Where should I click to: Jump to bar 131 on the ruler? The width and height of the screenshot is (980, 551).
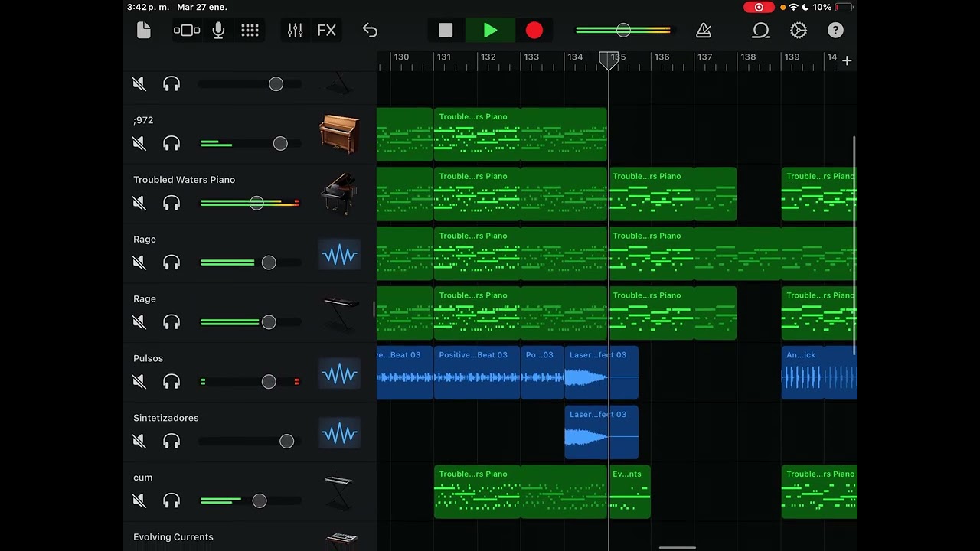pos(444,57)
